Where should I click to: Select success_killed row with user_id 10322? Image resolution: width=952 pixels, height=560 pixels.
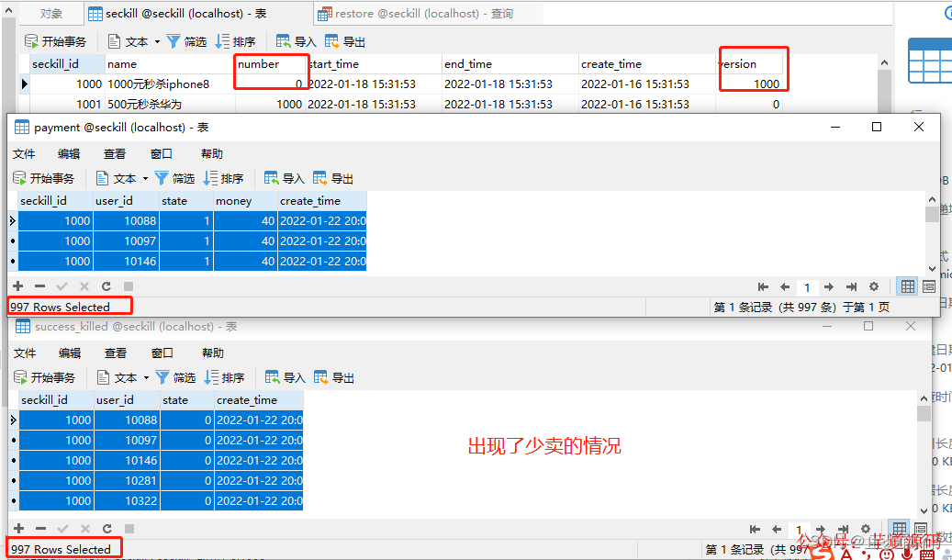tap(161, 500)
